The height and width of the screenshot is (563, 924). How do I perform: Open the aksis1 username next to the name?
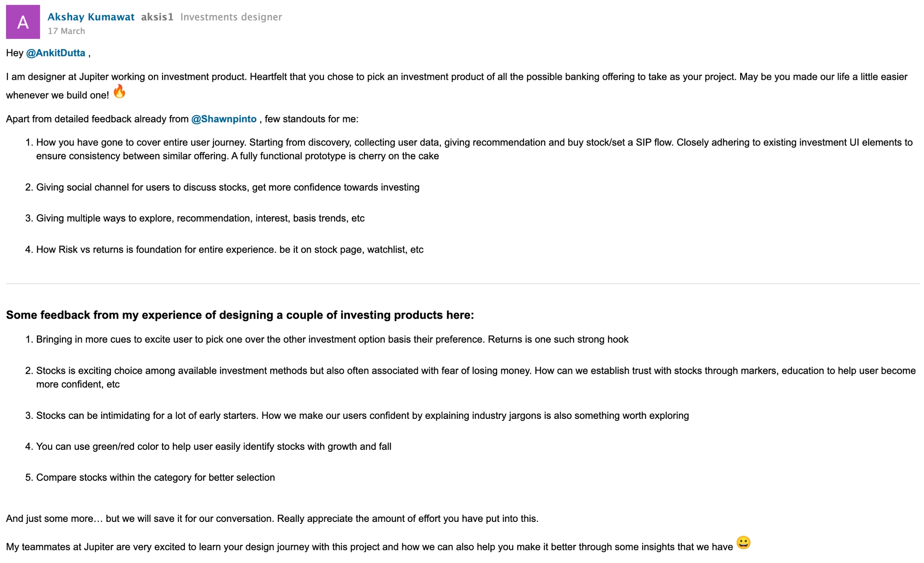pyautogui.click(x=157, y=17)
